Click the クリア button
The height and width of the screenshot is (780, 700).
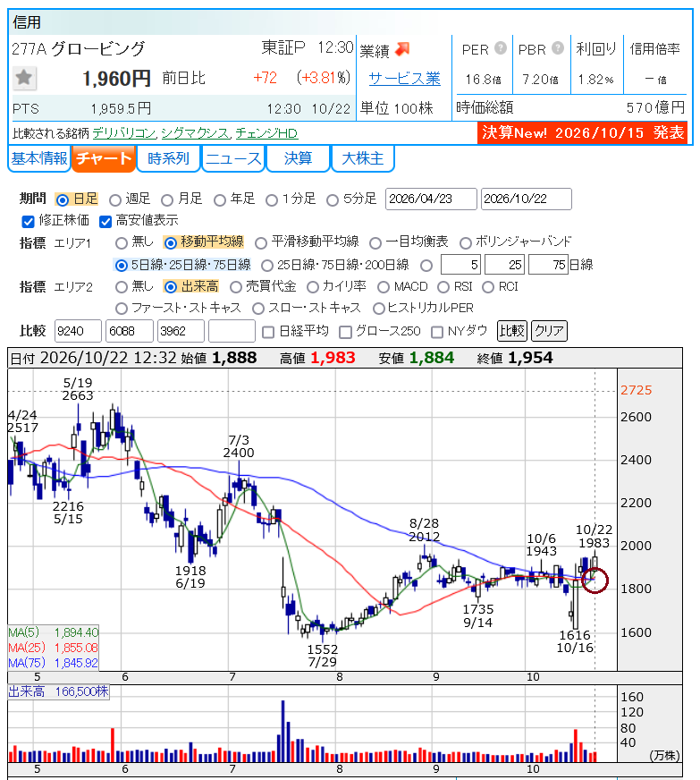click(549, 331)
